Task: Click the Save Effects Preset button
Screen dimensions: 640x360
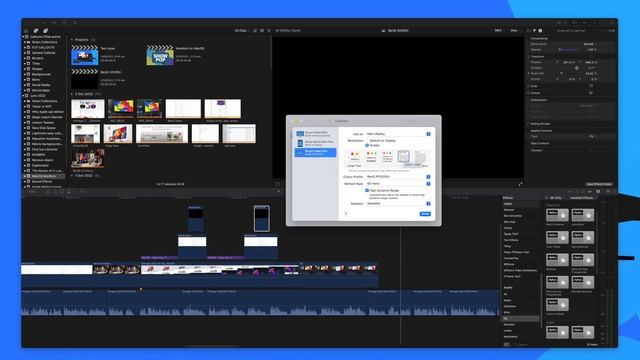Action: click(599, 184)
